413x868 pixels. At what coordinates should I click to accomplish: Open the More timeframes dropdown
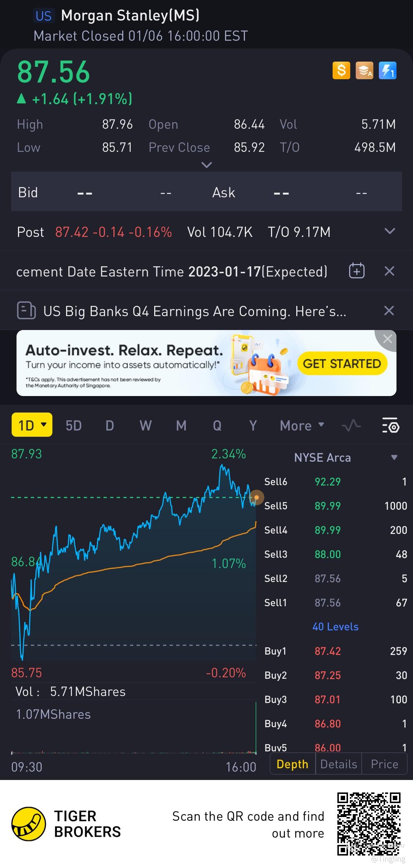click(302, 425)
